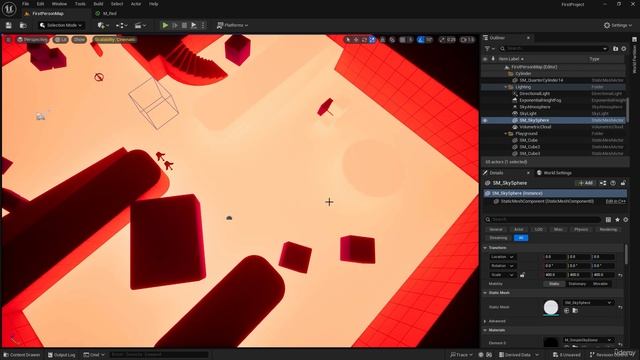The image size is (640, 360).
Task: Open the Build menu
Action: (98, 4)
